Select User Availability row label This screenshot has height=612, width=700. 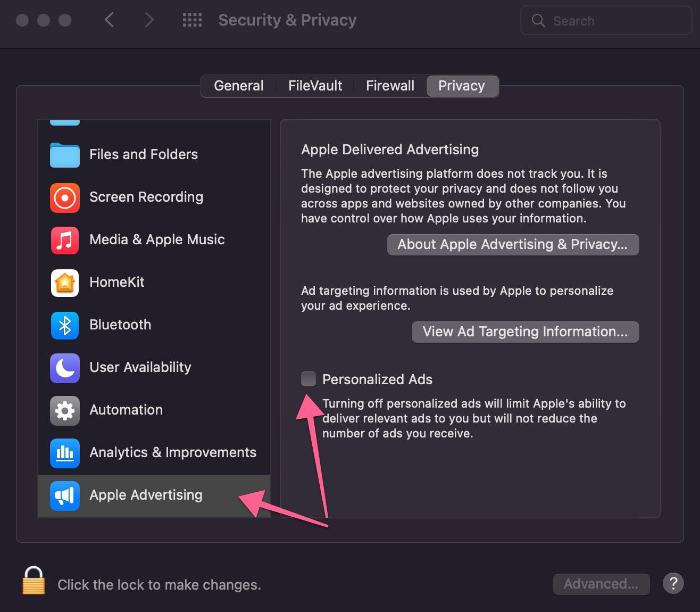(140, 367)
